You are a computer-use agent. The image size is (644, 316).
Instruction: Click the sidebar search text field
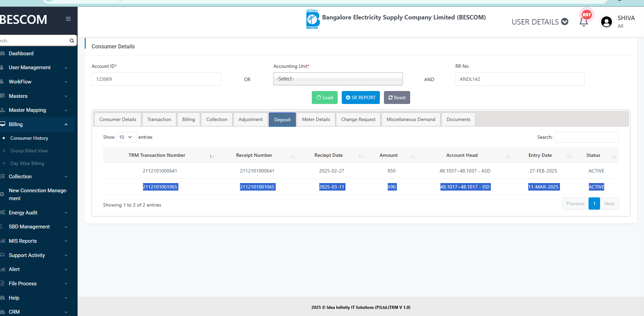[34, 41]
